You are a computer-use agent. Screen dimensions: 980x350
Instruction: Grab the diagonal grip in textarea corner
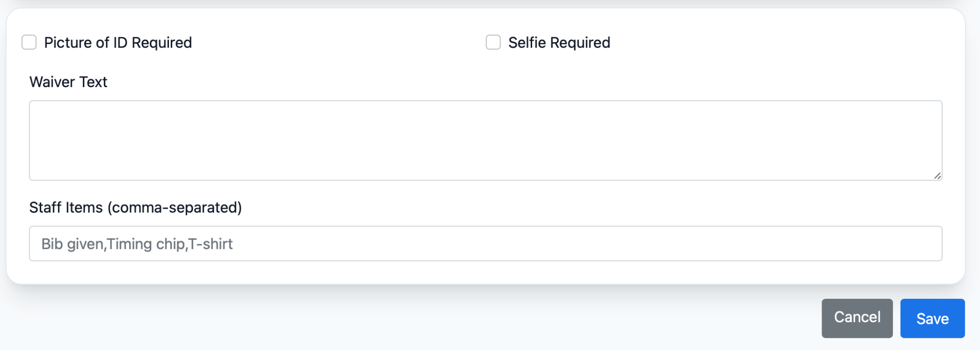(x=937, y=176)
